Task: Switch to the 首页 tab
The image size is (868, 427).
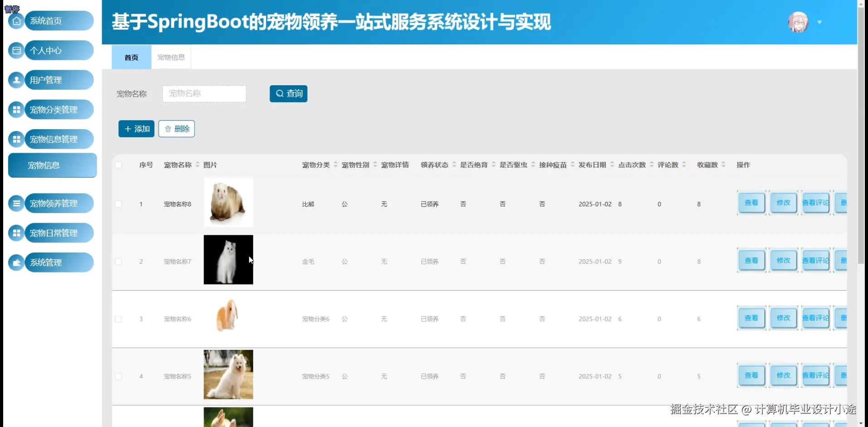Action: (x=131, y=57)
